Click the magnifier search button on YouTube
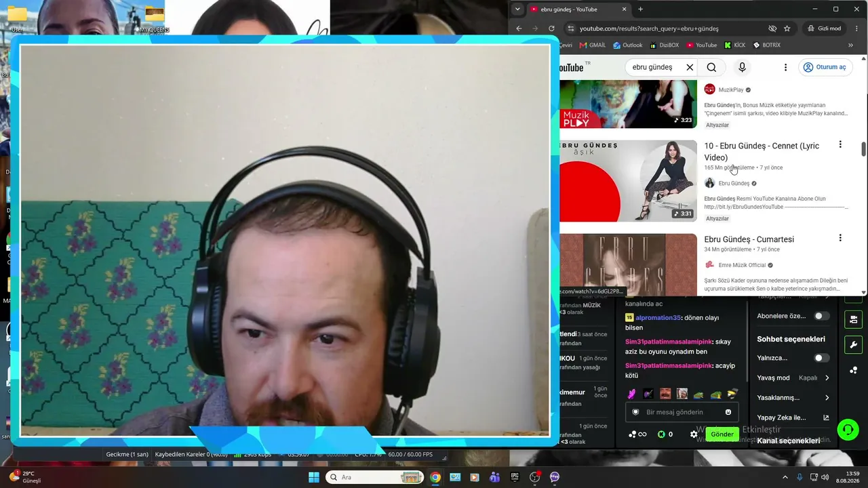Viewport: 868px width, 488px height. coord(711,67)
